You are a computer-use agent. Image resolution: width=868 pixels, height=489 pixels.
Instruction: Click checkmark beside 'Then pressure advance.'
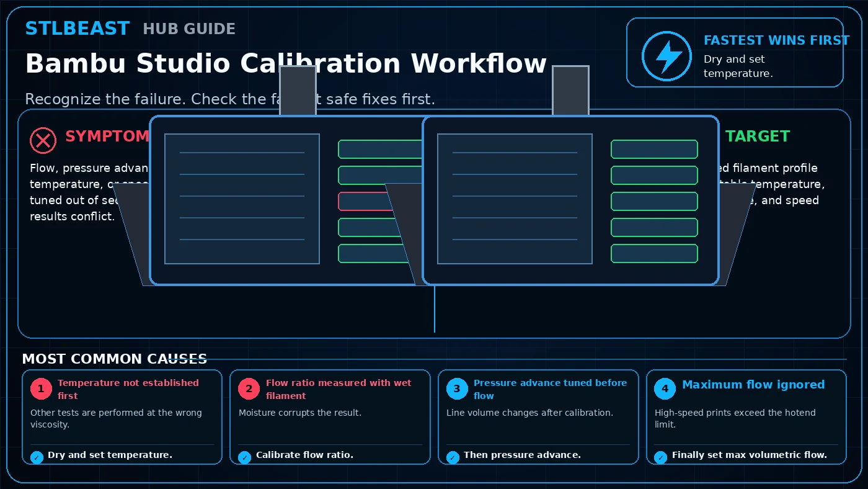(453, 457)
